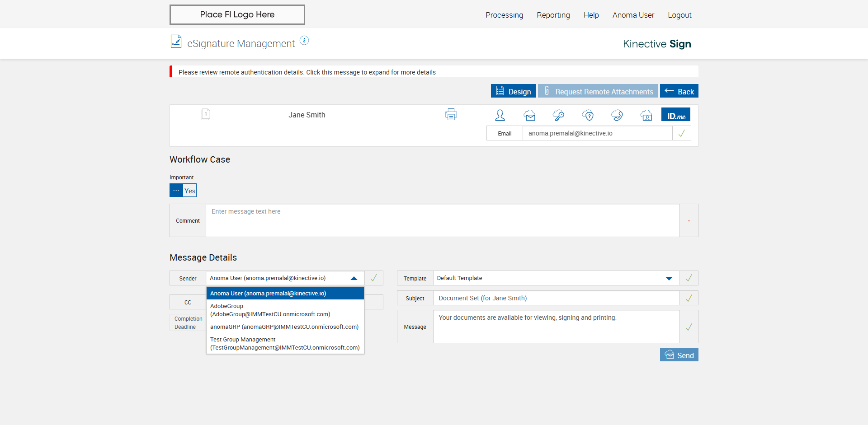Open the Template dropdown

pos(669,278)
